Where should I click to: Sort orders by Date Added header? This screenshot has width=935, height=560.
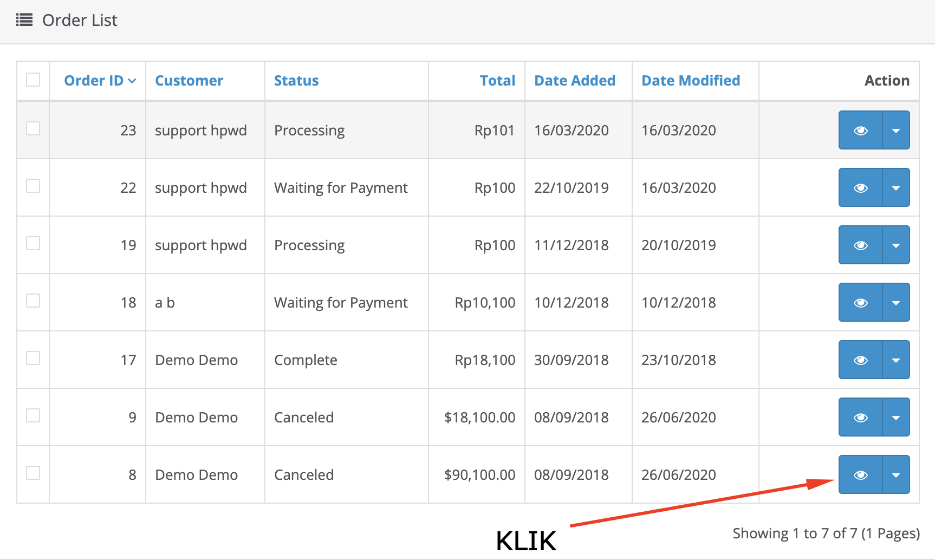click(x=575, y=81)
